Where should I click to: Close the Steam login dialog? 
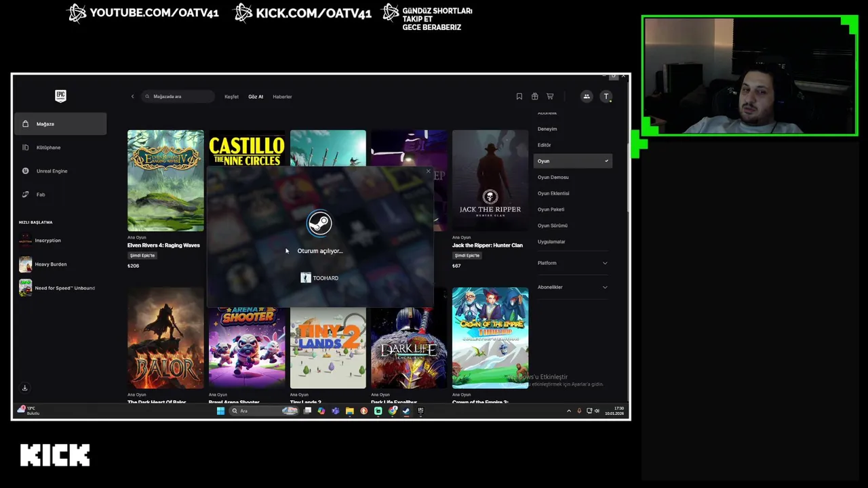(x=428, y=171)
